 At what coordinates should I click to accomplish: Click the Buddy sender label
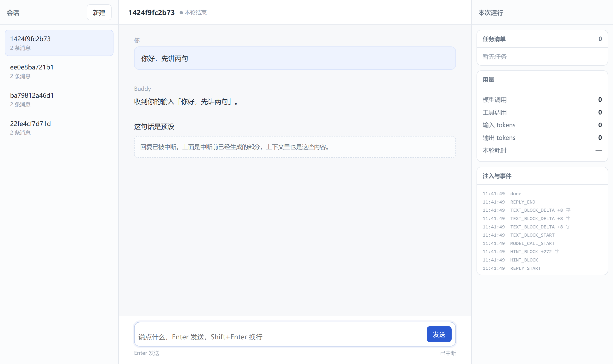(x=142, y=89)
